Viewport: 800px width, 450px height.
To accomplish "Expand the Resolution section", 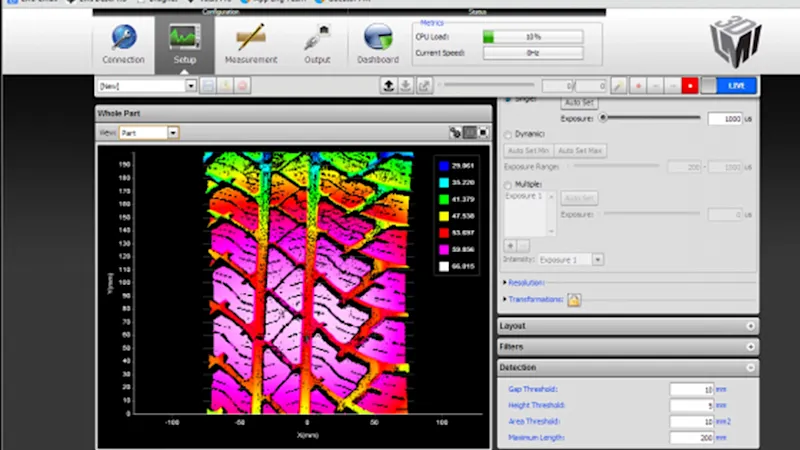I will click(526, 283).
